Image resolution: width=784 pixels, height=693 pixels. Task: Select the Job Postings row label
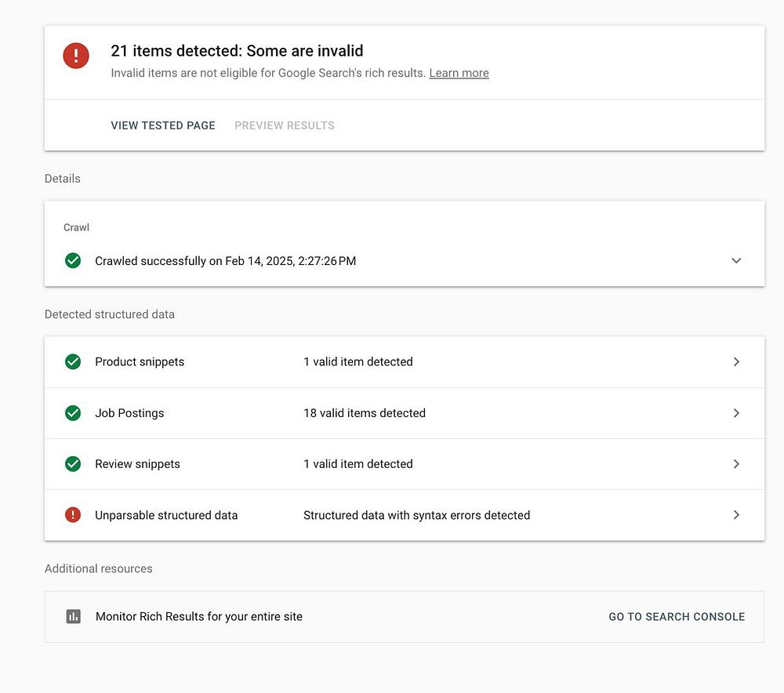(x=129, y=413)
